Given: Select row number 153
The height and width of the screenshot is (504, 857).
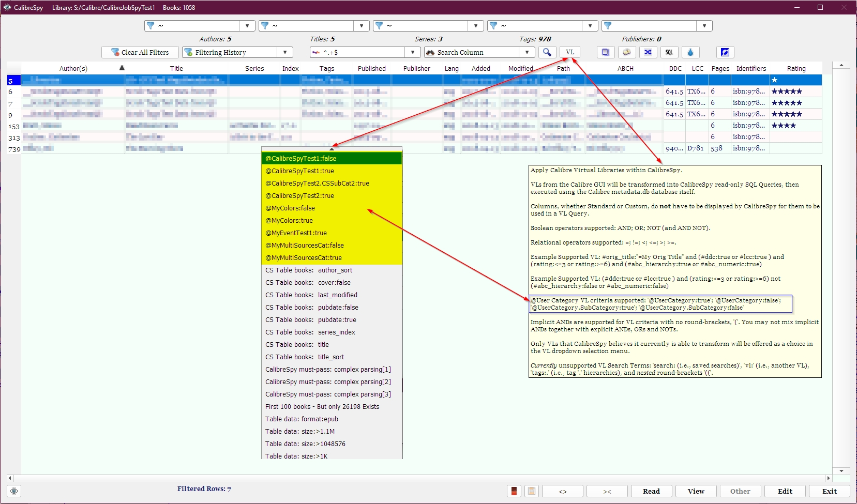Looking at the screenshot, I should (x=14, y=126).
